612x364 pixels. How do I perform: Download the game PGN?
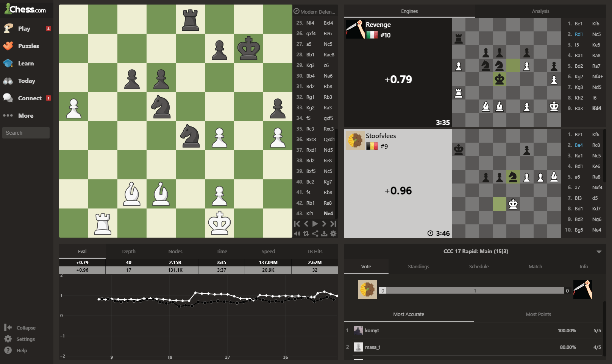tap(324, 234)
